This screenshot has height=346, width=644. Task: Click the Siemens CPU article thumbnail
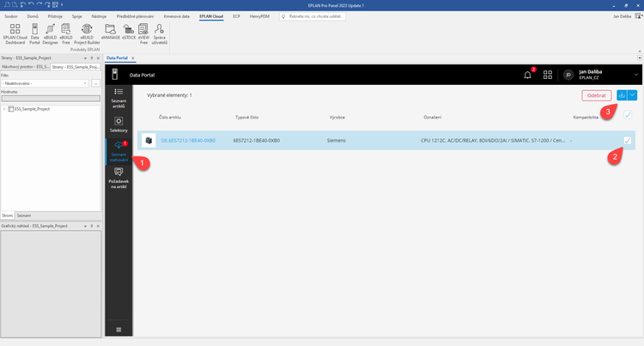(x=149, y=140)
